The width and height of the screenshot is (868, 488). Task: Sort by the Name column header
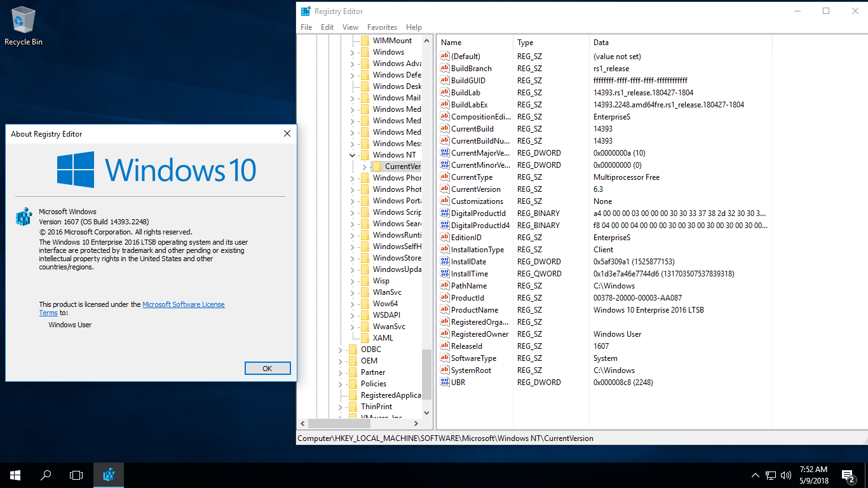click(475, 43)
